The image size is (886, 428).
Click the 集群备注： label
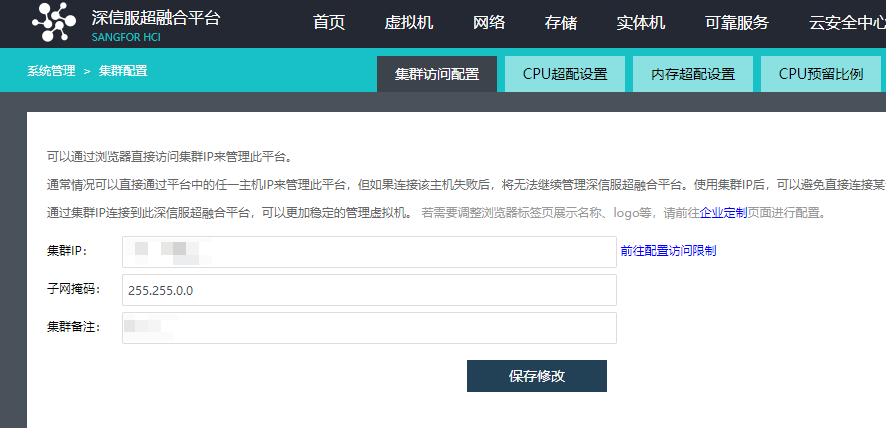[73, 327]
